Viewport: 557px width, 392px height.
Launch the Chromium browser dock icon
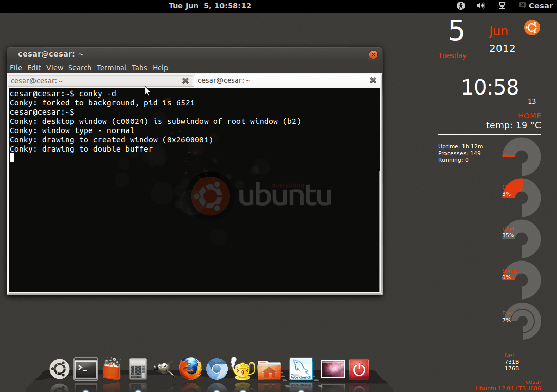pyautogui.click(x=216, y=369)
